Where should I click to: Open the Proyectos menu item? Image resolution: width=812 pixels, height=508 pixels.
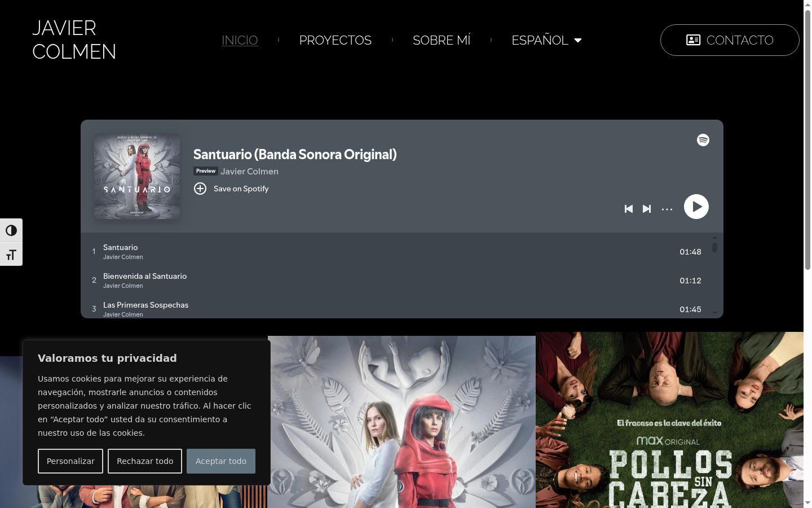coord(335,40)
